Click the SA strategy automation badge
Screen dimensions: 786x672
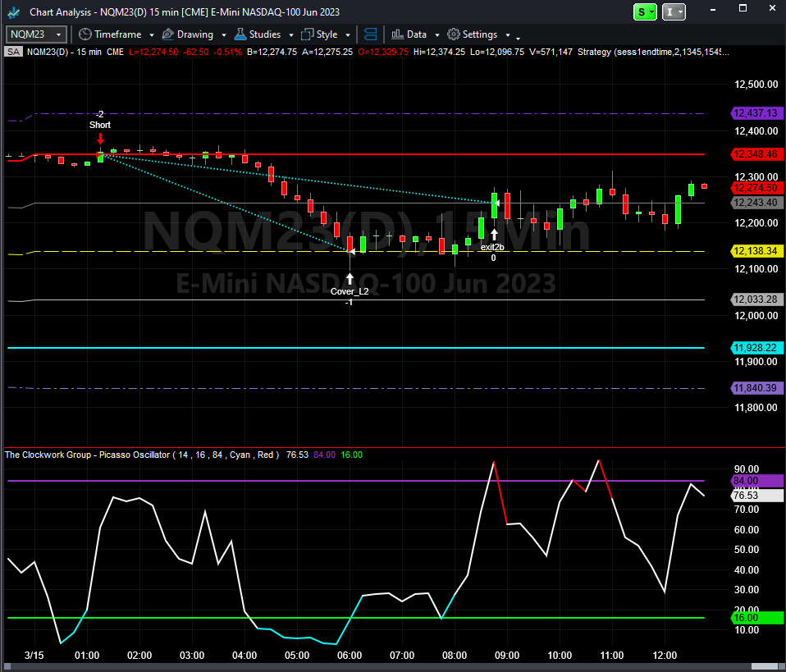click(x=13, y=52)
